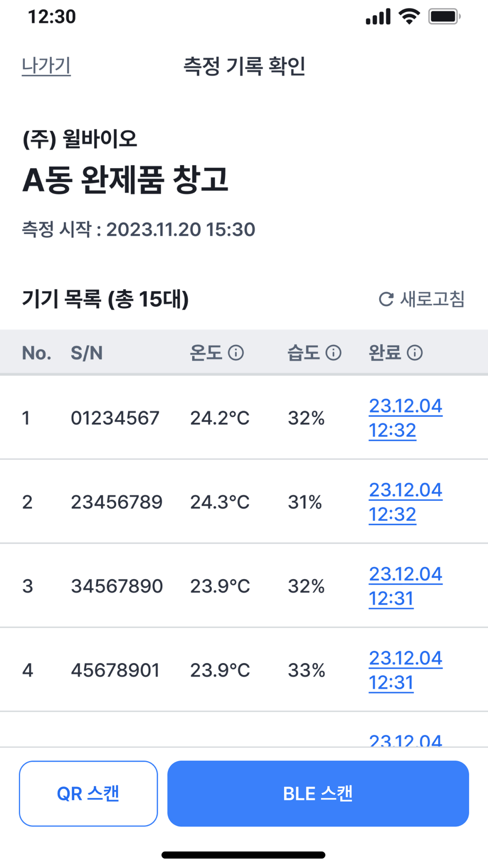This screenshot has width=488, height=868.
Task: Click the 온도 info icon
Action: point(236,352)
